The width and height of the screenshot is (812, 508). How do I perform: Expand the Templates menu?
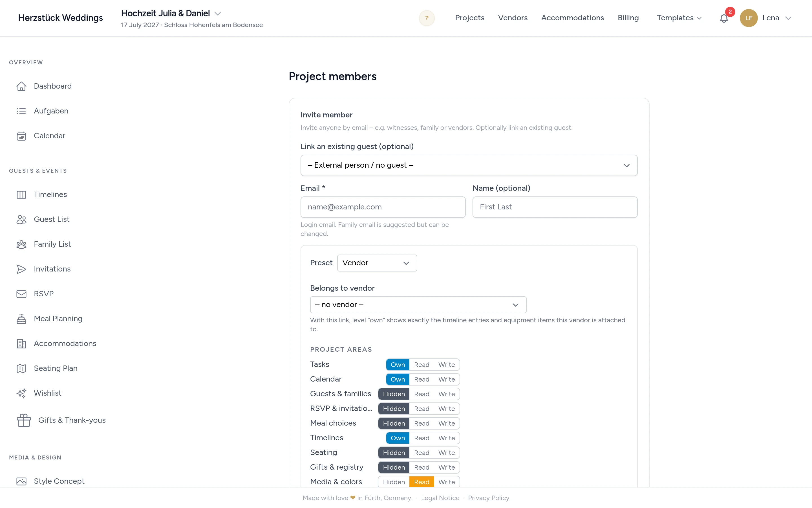[679, 18]
